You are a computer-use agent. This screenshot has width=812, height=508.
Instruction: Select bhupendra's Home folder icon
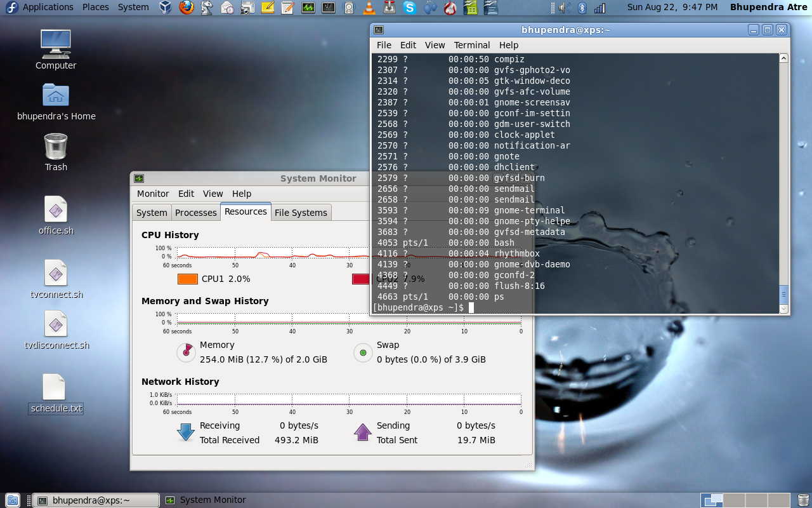pos(56,102)
